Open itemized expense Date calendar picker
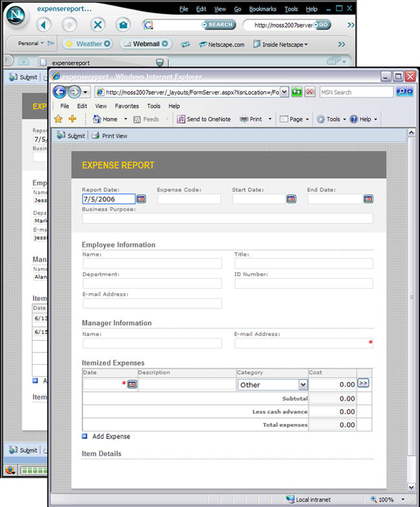This screenshot has width=420, height=507. pos(132,384)
